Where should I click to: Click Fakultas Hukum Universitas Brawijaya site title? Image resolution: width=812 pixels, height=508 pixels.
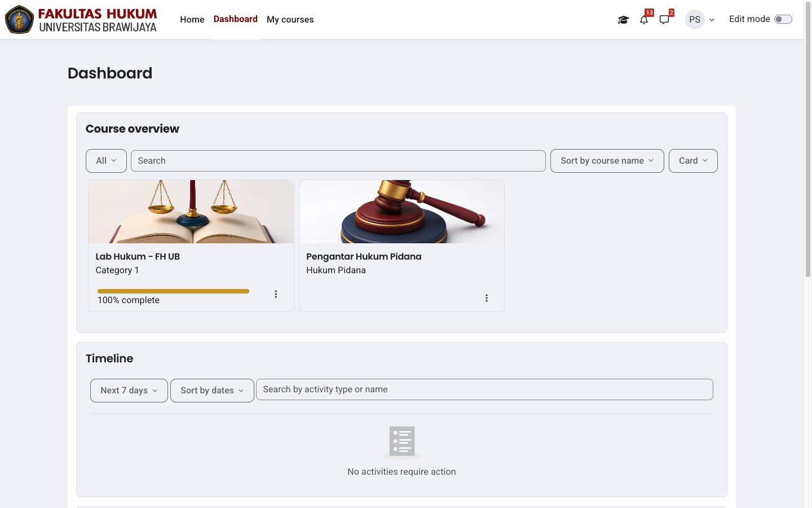98,20
